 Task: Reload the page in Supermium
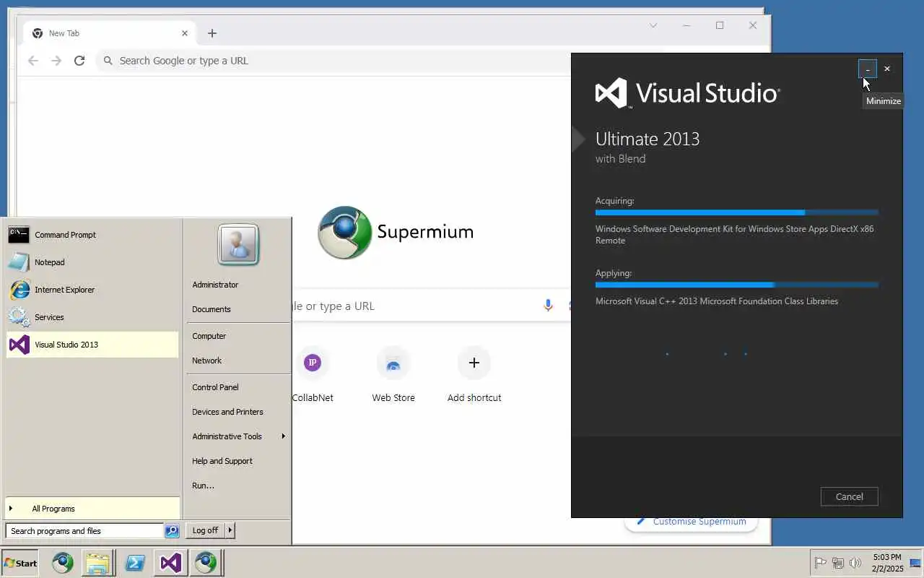[x=79, y=61]
